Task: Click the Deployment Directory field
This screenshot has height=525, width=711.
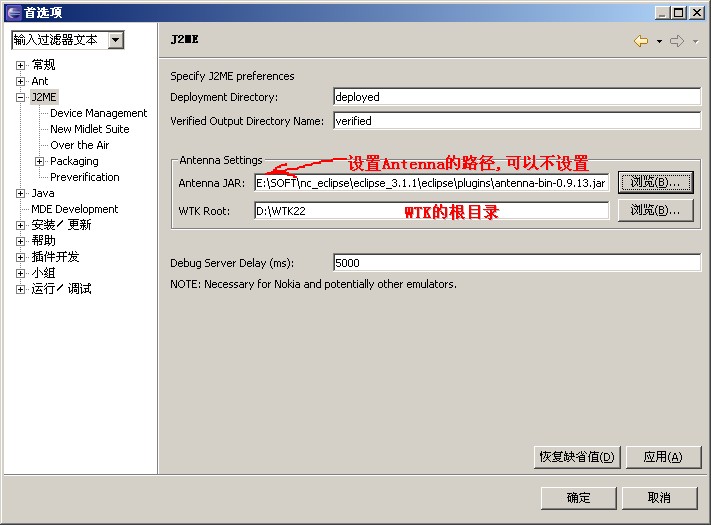Action: pyautogui.click(x=517, y=97)
